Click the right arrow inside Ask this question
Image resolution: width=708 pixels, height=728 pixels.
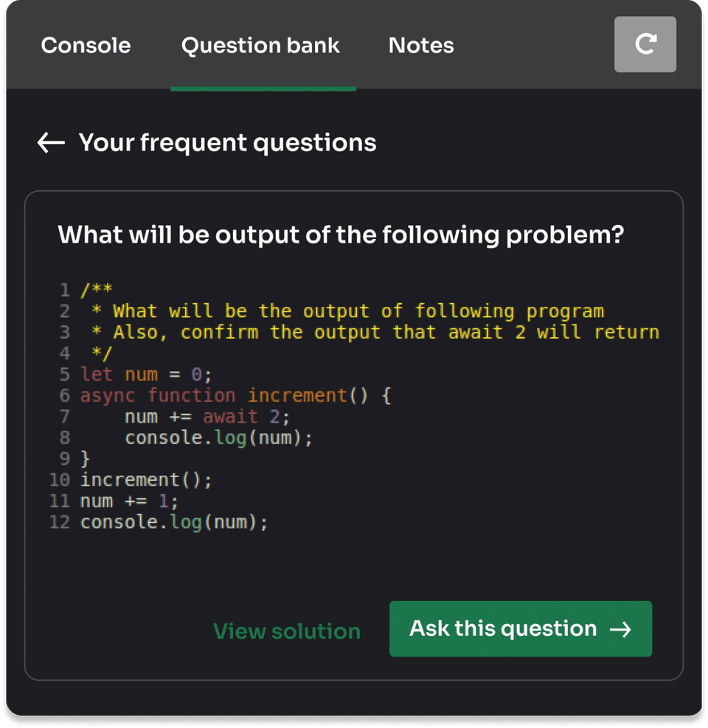click(621, 629)
